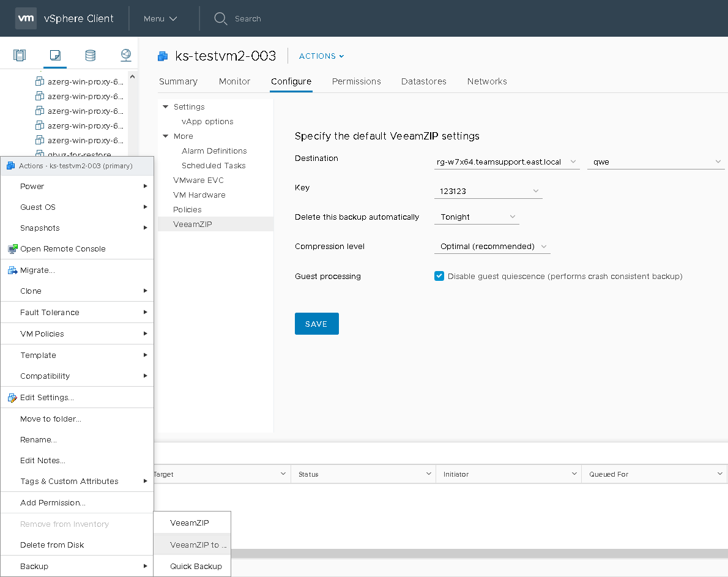
Task: Open the Menu dropdown
Action: pyautogui.click(x=160, y=18)
